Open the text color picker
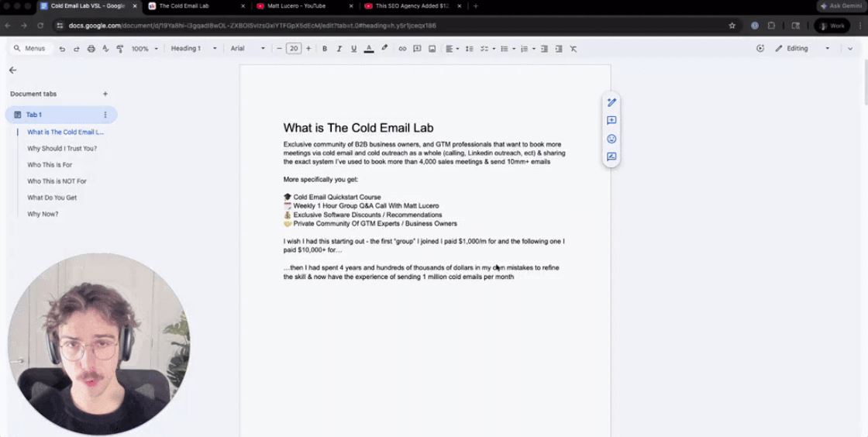 coord(369,49)
